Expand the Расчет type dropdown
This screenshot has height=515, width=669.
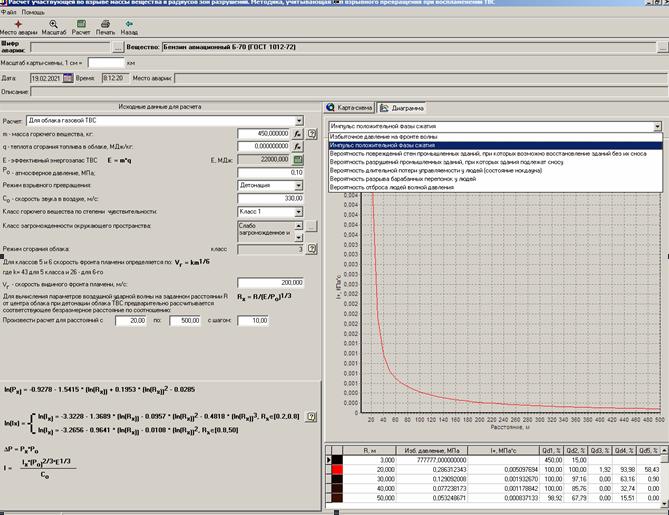point(299,119)
